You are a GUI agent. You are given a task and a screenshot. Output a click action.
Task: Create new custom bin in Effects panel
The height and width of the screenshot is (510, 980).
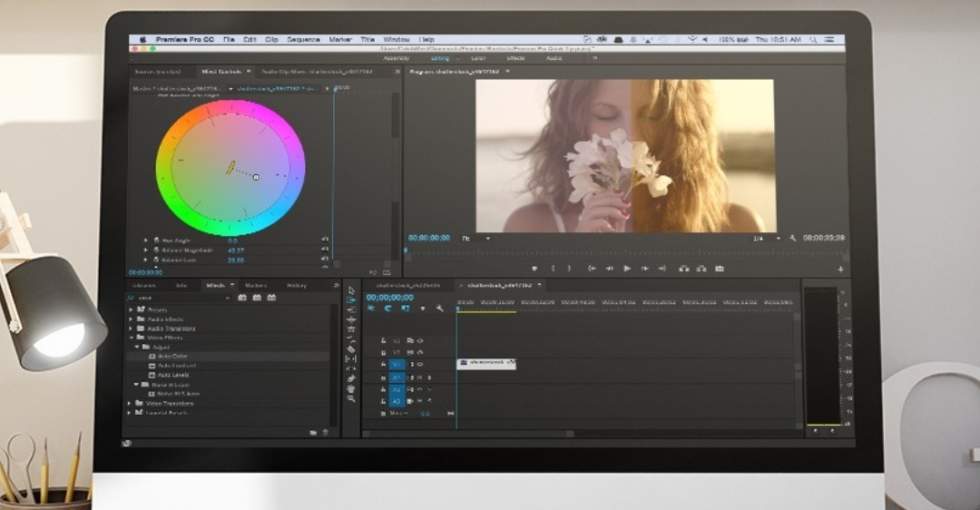[x=313, y=433]
